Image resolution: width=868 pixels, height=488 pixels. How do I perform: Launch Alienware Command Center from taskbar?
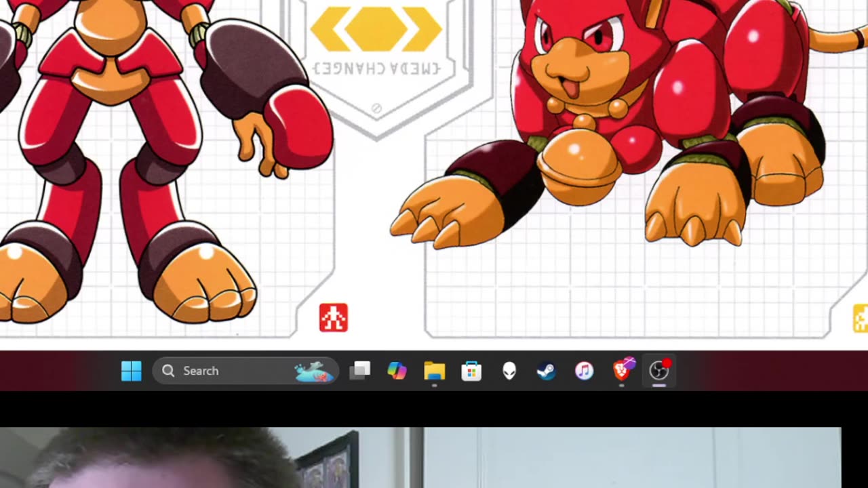(x=509, y=371)
